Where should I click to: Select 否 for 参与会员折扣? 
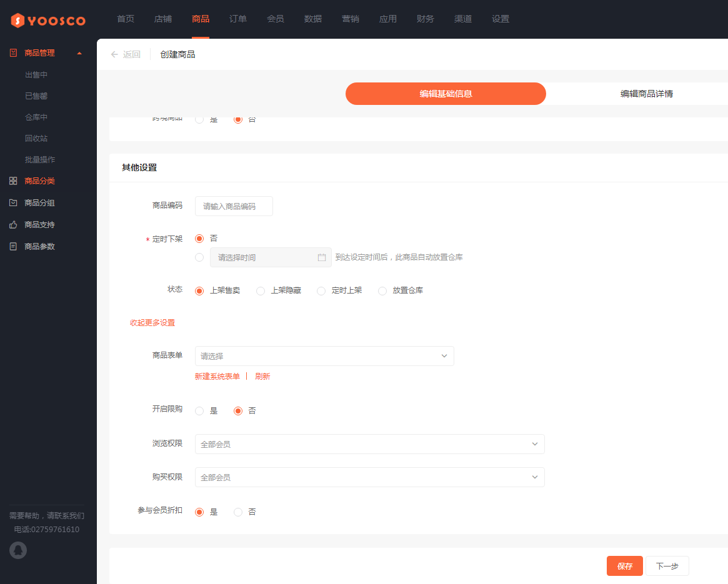point(238,512)
